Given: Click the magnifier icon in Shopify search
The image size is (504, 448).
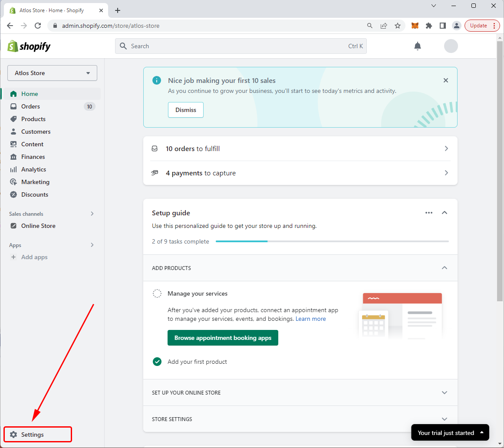Looking at the screenshot, I should [123, 46].
